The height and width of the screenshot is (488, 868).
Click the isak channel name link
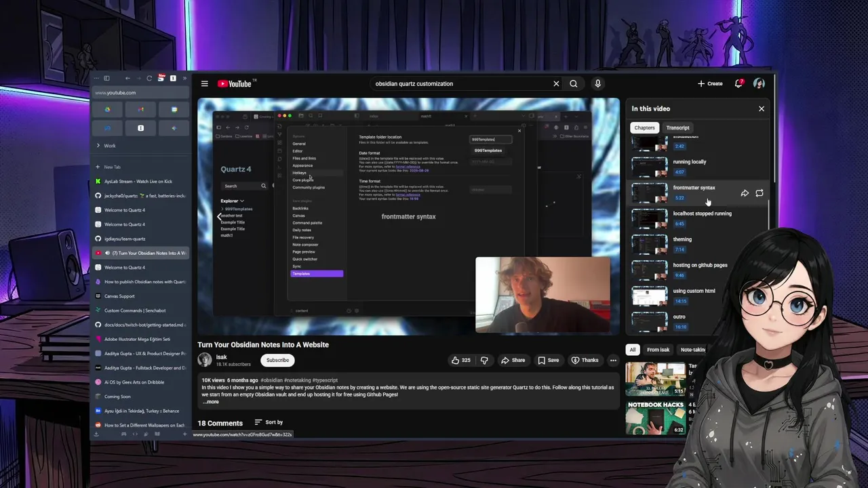pos(221,357)
